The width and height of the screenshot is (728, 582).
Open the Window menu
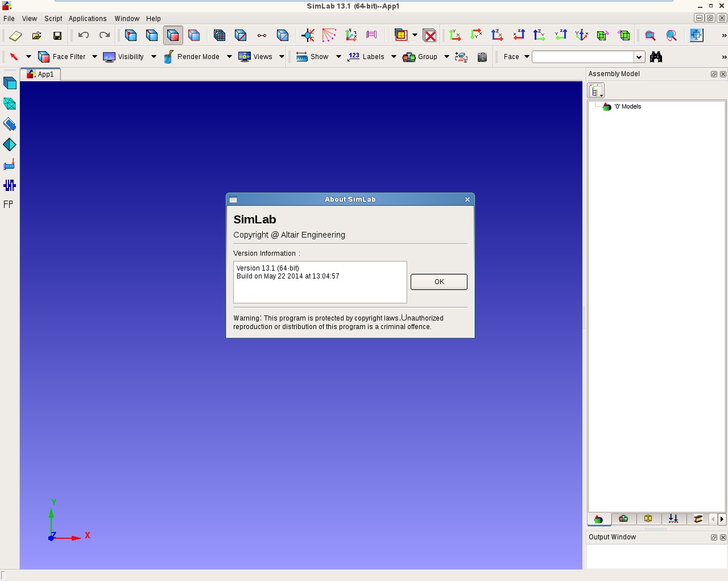(x=127, y=19)
